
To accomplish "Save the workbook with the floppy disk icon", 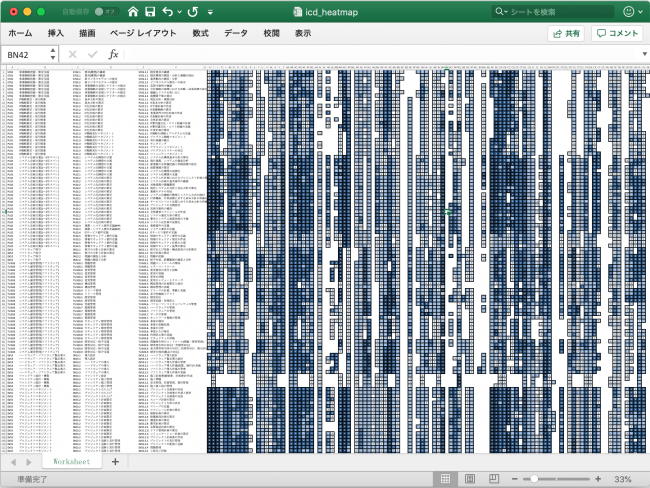I will point(150,11).
